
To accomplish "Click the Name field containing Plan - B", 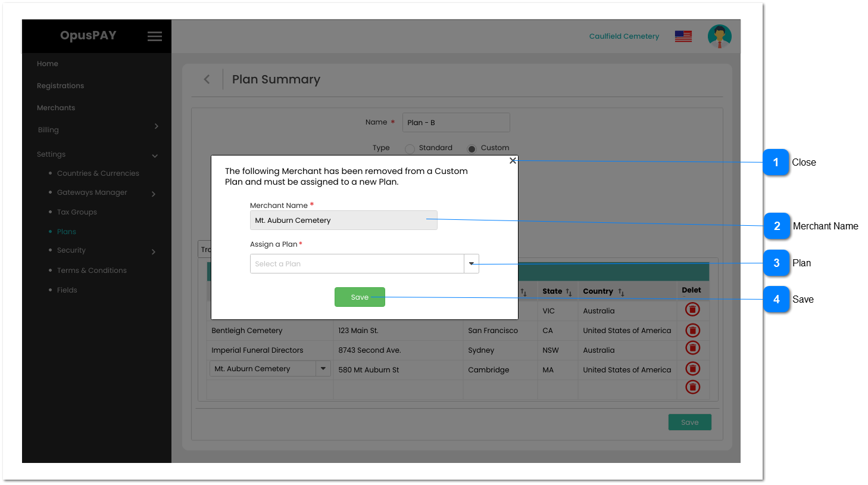I will coord(456,122).
